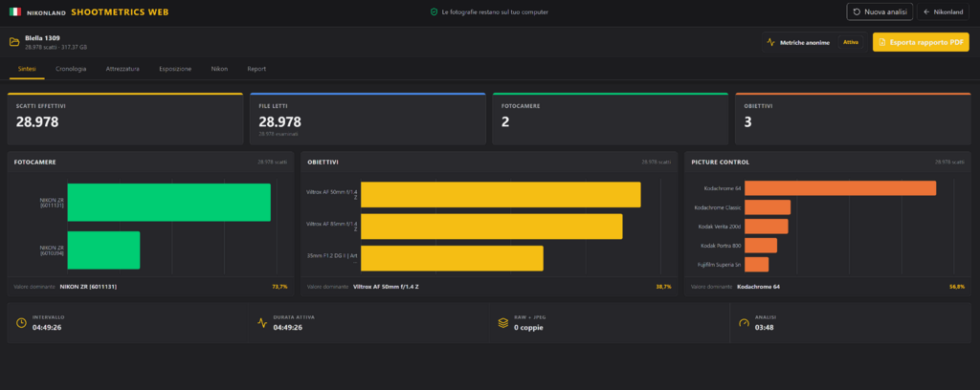
Task: Click the clock icon next to Intervallo
Action: (21, 322)
